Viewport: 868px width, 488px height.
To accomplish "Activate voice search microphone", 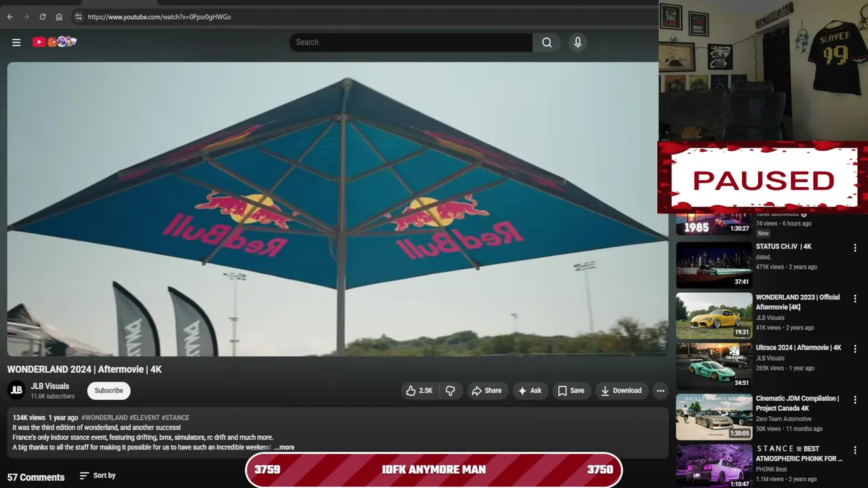I will [578, 42].
